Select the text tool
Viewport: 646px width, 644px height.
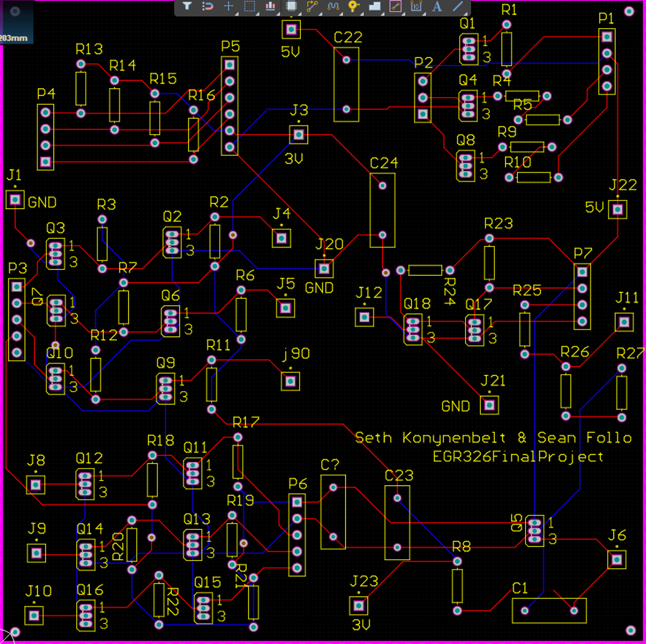pos(437,6)
